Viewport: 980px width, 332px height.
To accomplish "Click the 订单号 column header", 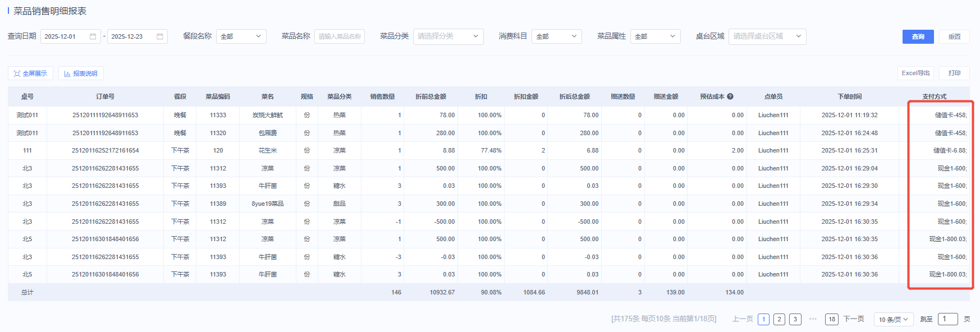I will tap(105, 96).
